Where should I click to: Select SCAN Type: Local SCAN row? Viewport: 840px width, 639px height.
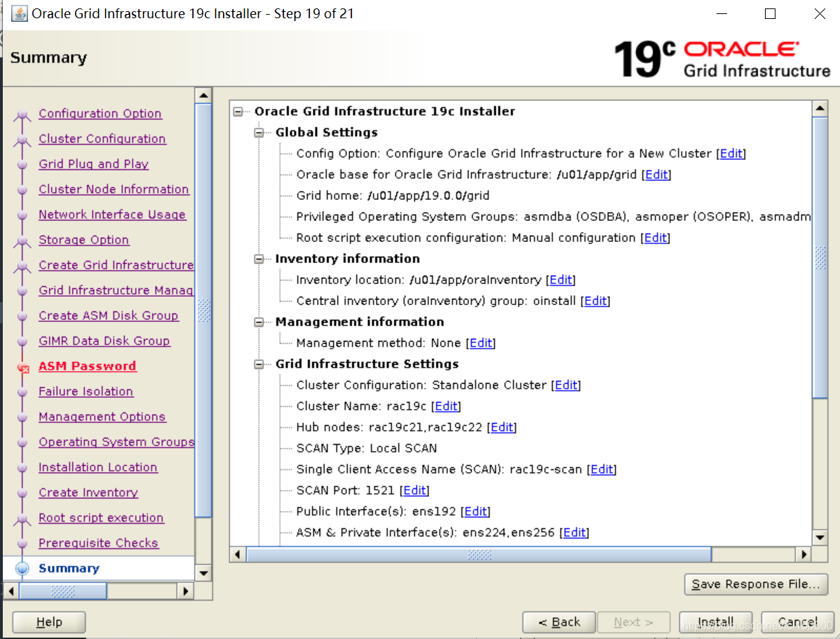coord(367,448)
